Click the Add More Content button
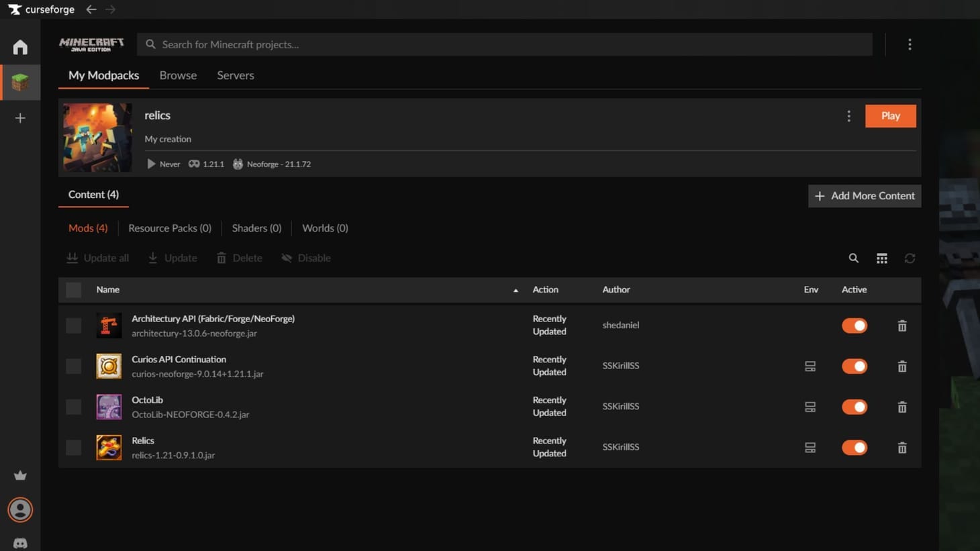This screenshot has height=551, width=980. click(865, 196)
